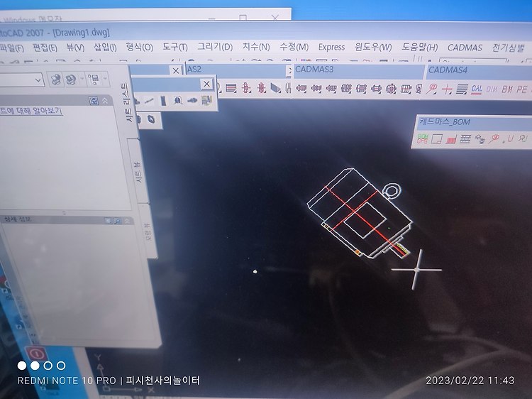The height and width of the screenshot is (399, 532).
Task: Click the third bolt icon in CADMAS3 toolbar
Action: click(x=331, y=89)
